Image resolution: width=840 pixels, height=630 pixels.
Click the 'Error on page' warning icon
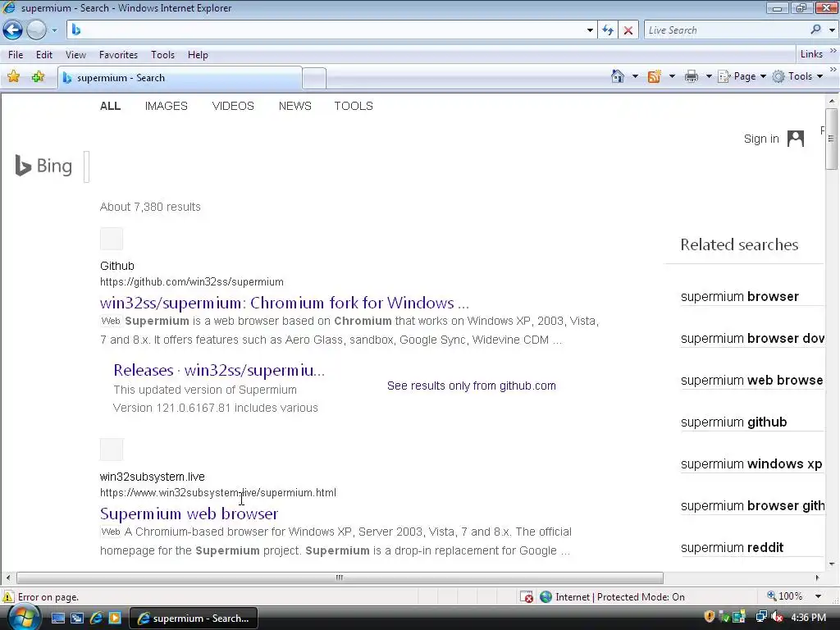[x=8, y=597]
